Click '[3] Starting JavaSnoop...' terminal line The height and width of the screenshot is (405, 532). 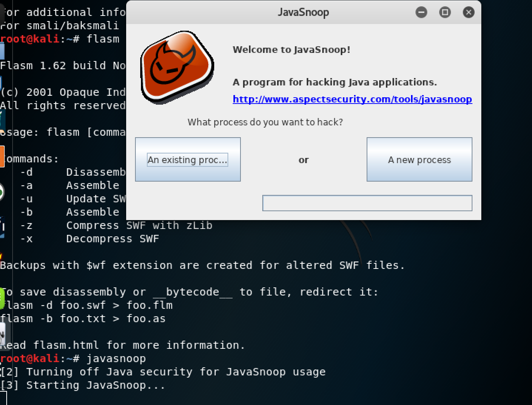(x=83, y=385)
